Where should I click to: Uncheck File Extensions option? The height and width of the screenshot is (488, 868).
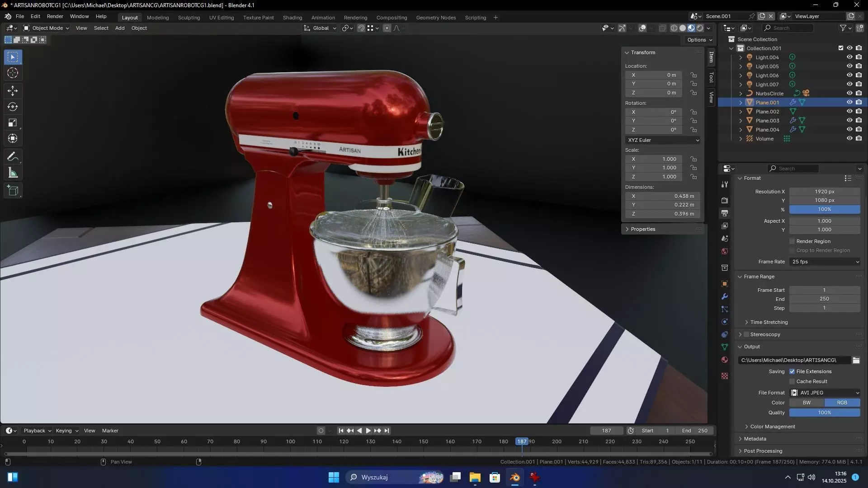pos(792,371)
